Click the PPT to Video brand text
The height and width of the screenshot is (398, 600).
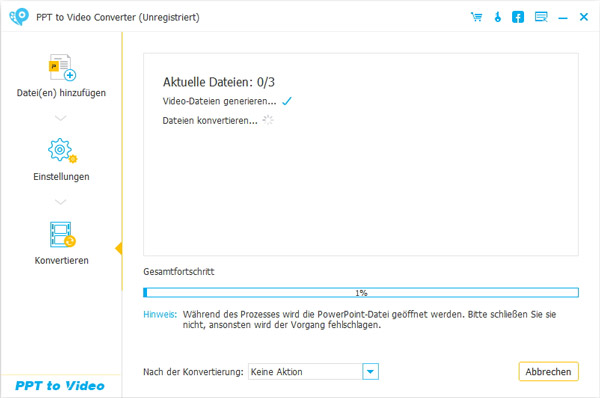tap(60, 386)
